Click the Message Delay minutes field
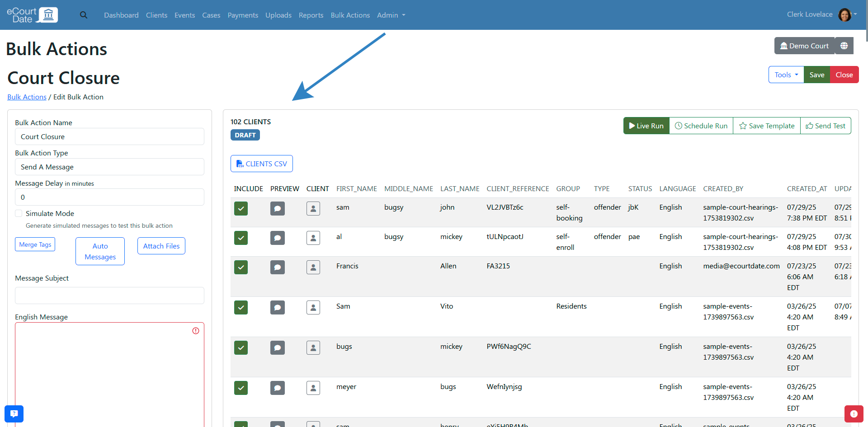This screenshot has width=868, height=427. [109, 197]
